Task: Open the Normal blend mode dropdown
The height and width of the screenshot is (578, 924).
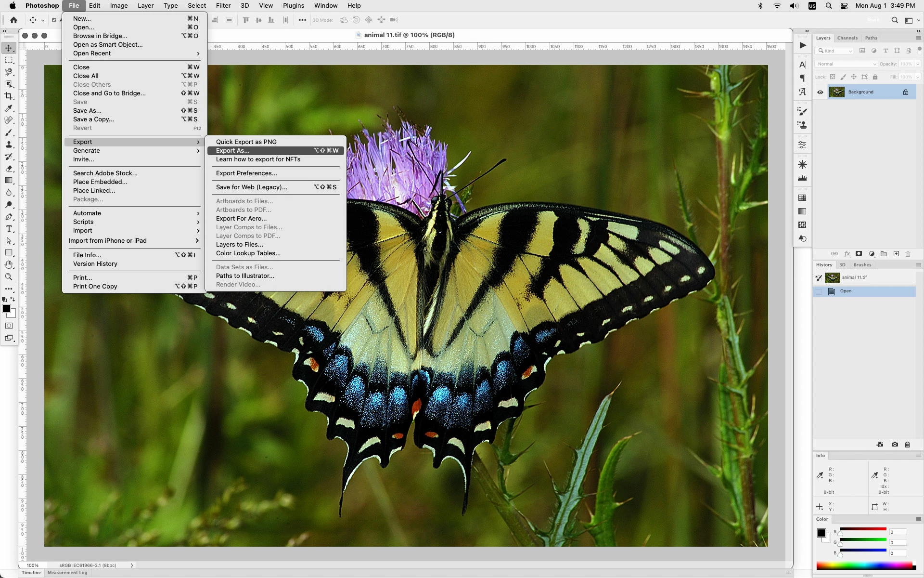Action: [x=847, y=64]
